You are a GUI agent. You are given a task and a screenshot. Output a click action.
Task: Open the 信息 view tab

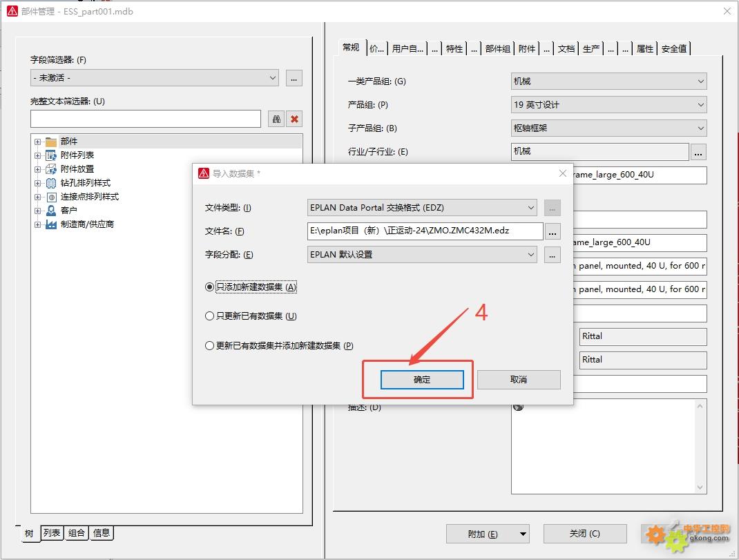point(102,533)
